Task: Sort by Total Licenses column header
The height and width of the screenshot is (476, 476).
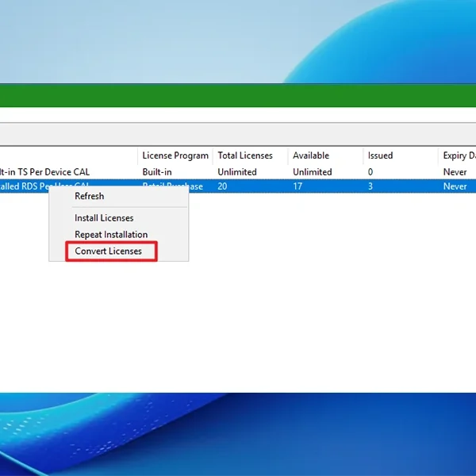Action: (245, 155)
